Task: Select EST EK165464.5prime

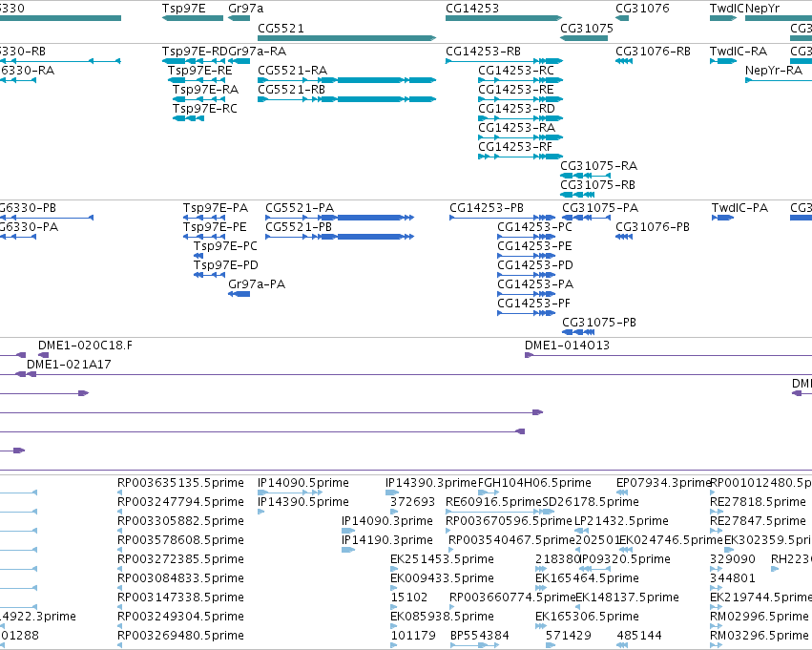Action: pyautogui.click(x=587, y=578)
